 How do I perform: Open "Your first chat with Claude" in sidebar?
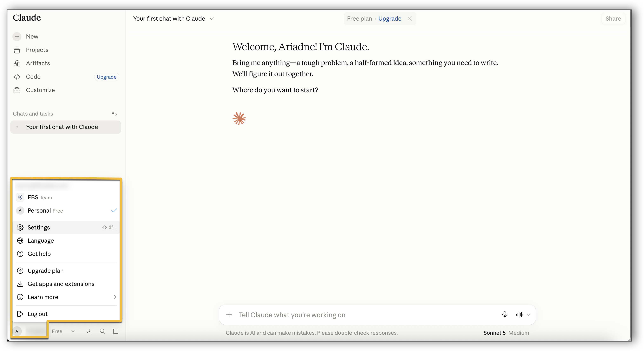coord(66,127)
